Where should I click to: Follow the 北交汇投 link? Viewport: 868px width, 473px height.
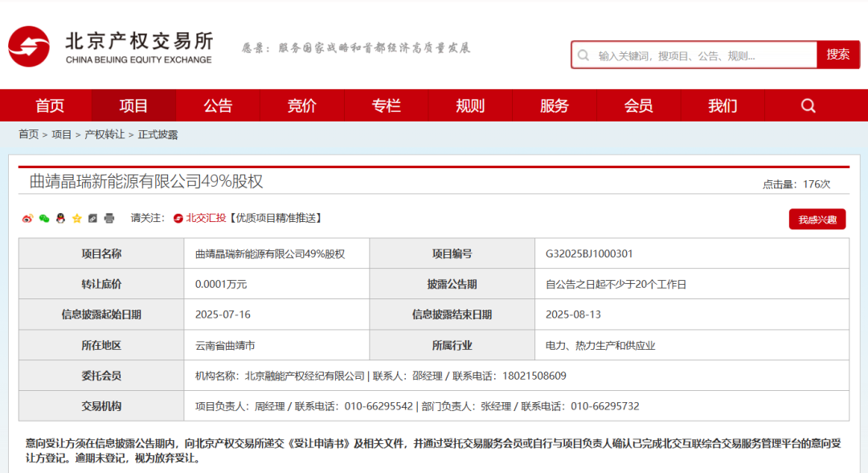(206, 218)
